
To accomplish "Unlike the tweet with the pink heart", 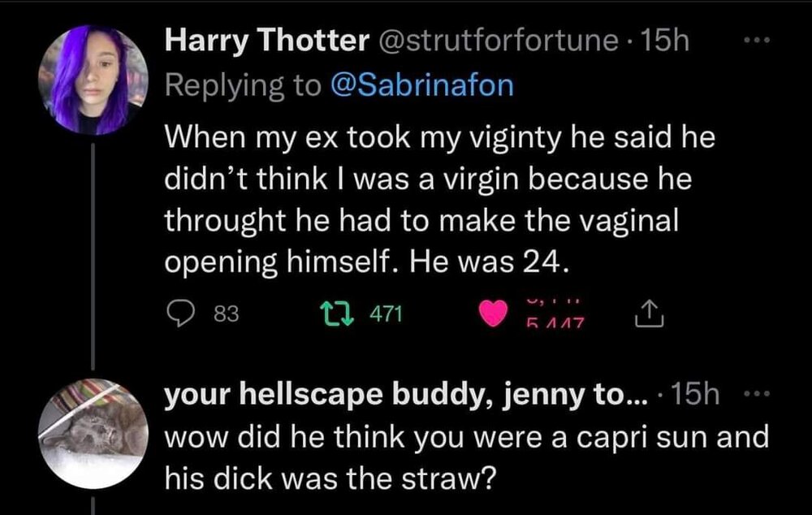I will pos(493,314).
